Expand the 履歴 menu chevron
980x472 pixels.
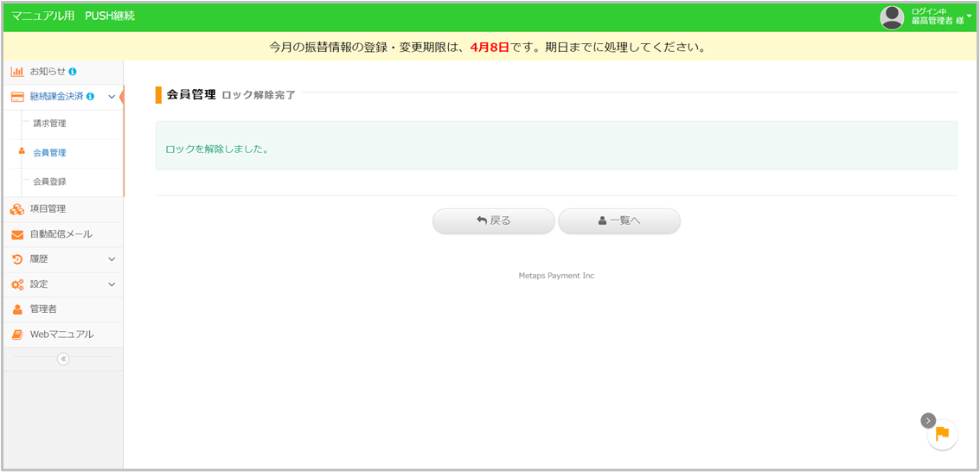pyautogui.click(x=112, y=259)
